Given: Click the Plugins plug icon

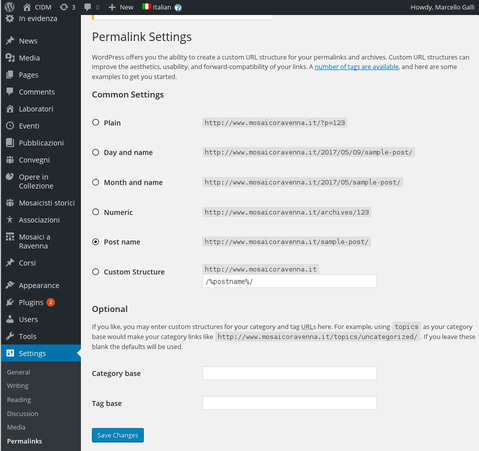Looking at the screenshot, I should [x=10, y=302].
